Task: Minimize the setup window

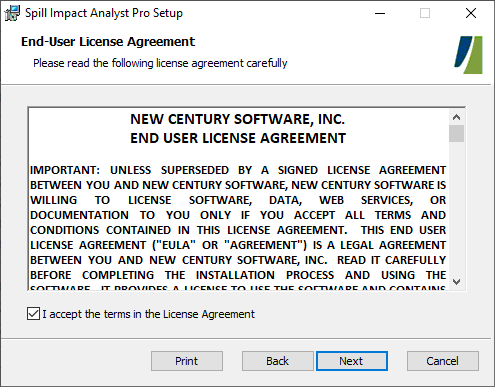Action: coord(380,13)
